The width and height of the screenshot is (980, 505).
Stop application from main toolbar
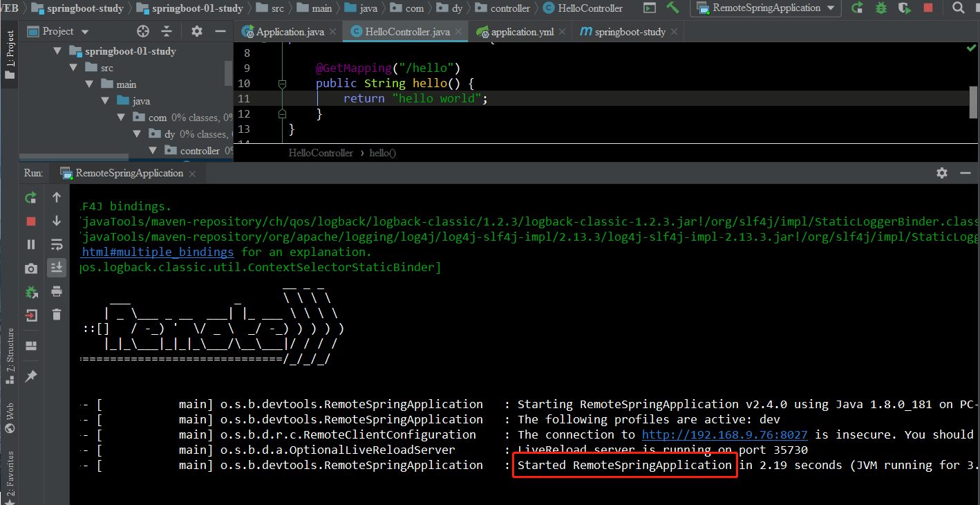pos(927,8)
